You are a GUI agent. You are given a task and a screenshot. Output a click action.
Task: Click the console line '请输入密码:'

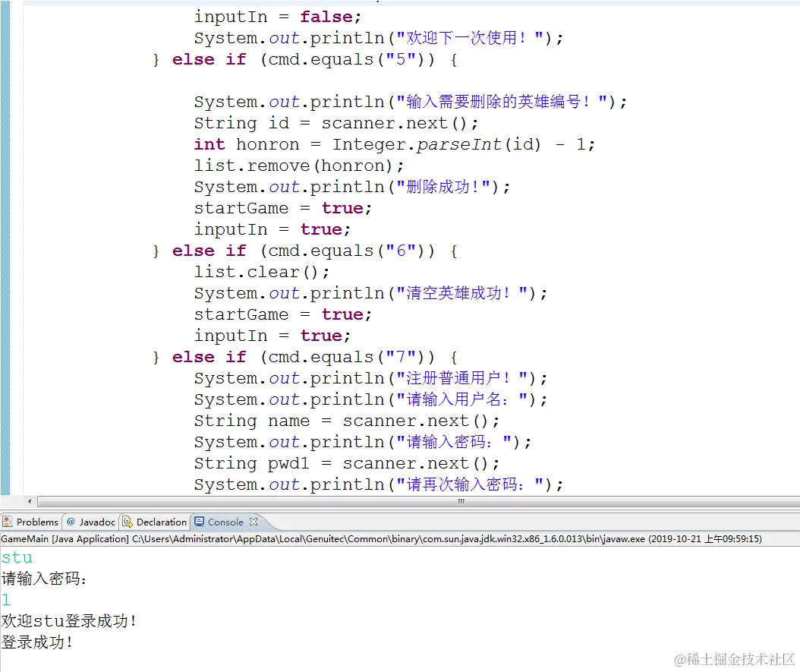point(44,579)
